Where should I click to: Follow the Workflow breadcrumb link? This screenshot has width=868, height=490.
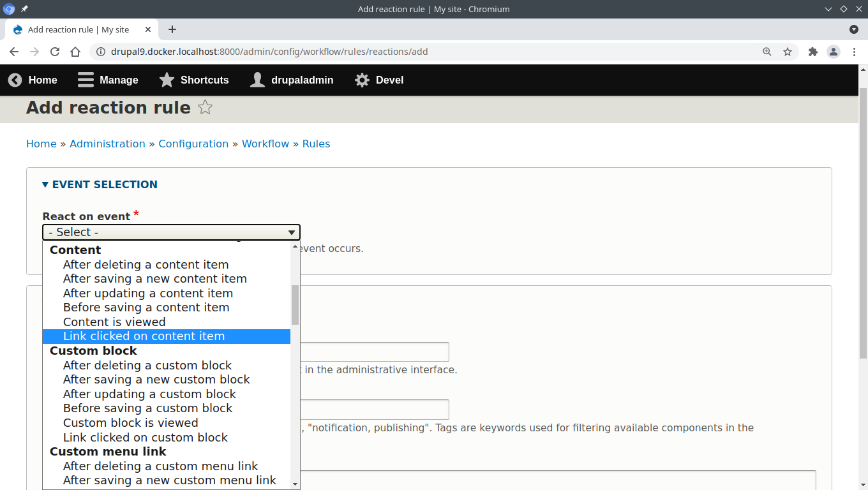(x=266, y=144)
